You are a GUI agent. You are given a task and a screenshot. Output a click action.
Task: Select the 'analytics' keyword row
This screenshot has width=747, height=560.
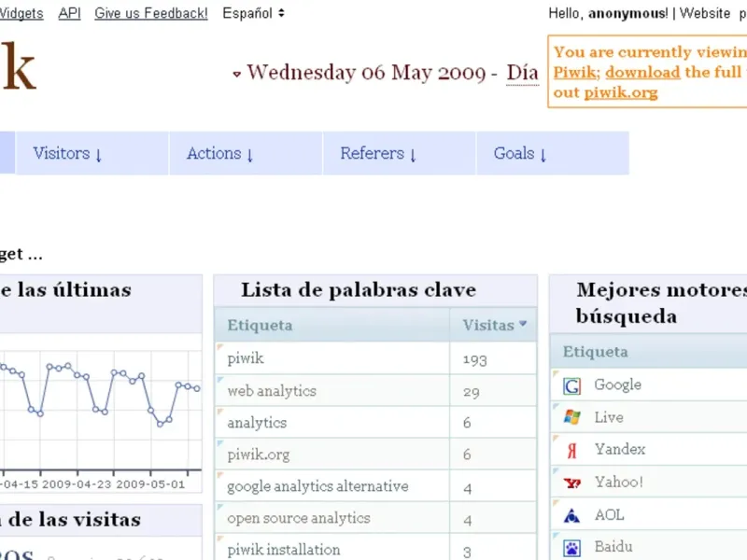click(x=375, y=423)
